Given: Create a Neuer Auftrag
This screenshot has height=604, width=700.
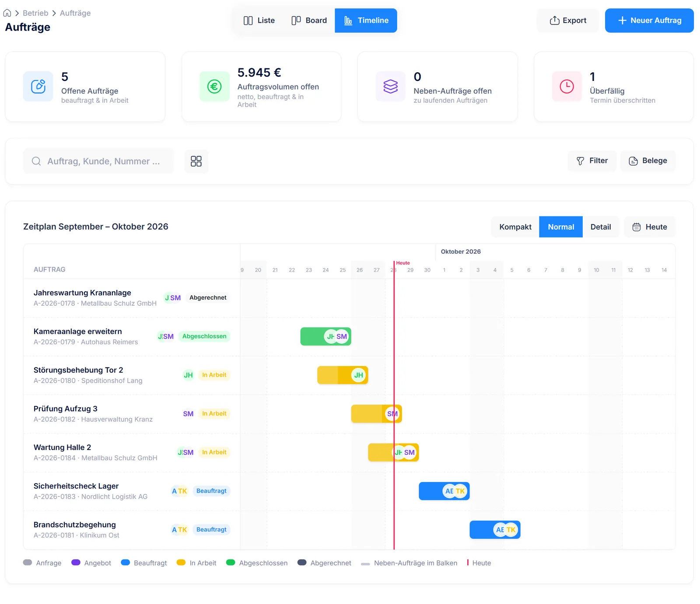Looking at the screenshot, I should 649,21.
